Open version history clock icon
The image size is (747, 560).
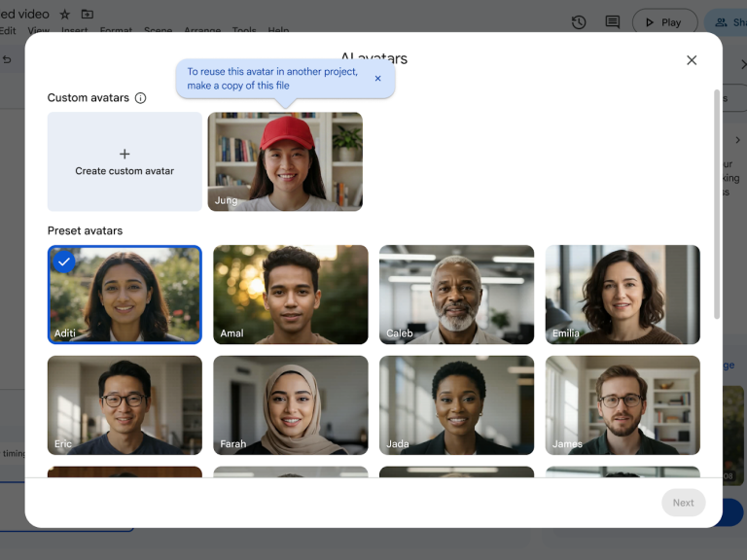pos(579,22)
